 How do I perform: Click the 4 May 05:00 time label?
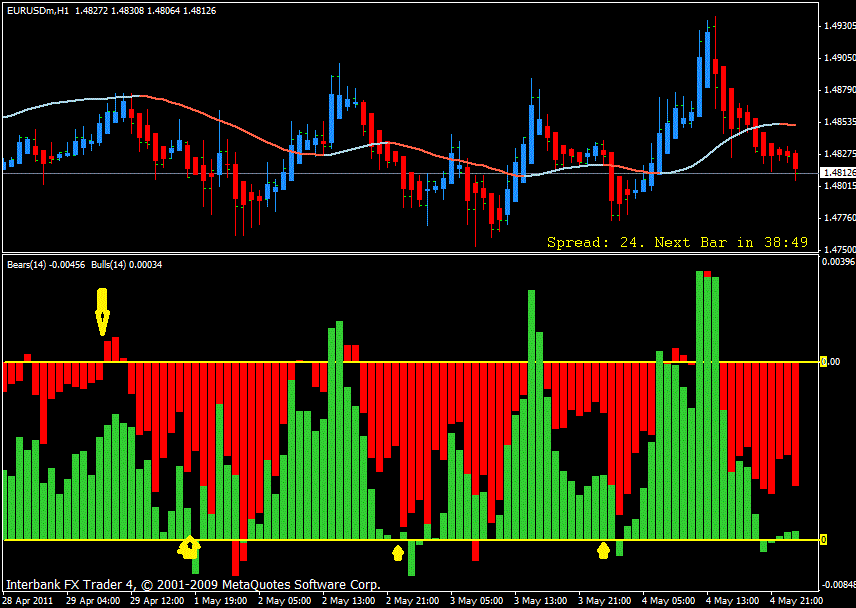(668, 600)
